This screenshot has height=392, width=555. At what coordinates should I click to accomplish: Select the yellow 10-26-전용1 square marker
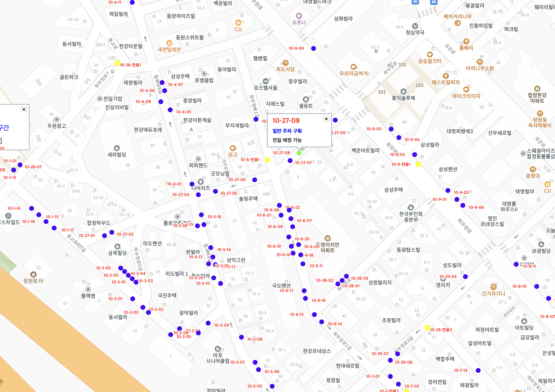coord(117,63)
